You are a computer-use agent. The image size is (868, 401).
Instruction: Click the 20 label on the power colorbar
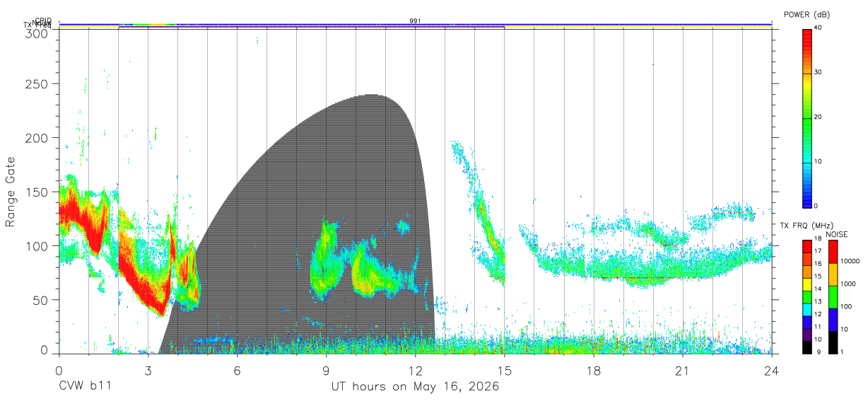pyautogui.click(x=817, y=117)
